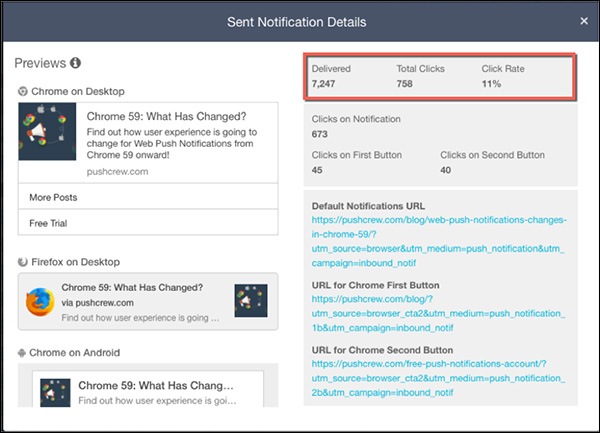This screenshot has width=600, height=433.
Task: Click the URL for Chrome First Button heading
Action: 375,285
